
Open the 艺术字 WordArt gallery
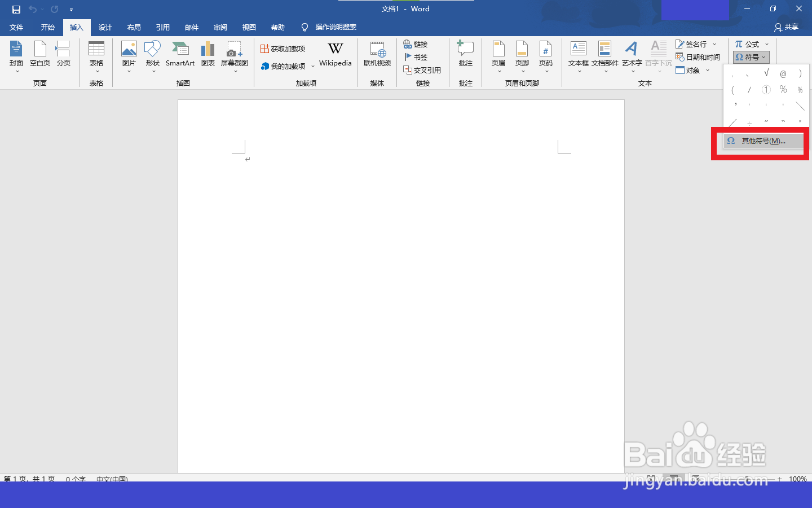tap(632, 57)
